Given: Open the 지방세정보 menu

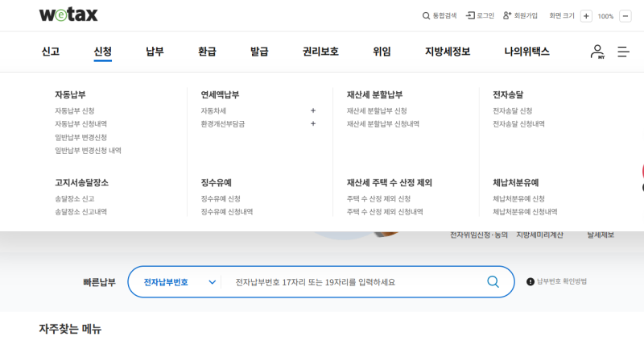Looking at the screenshot, I should tap(448, 52).
